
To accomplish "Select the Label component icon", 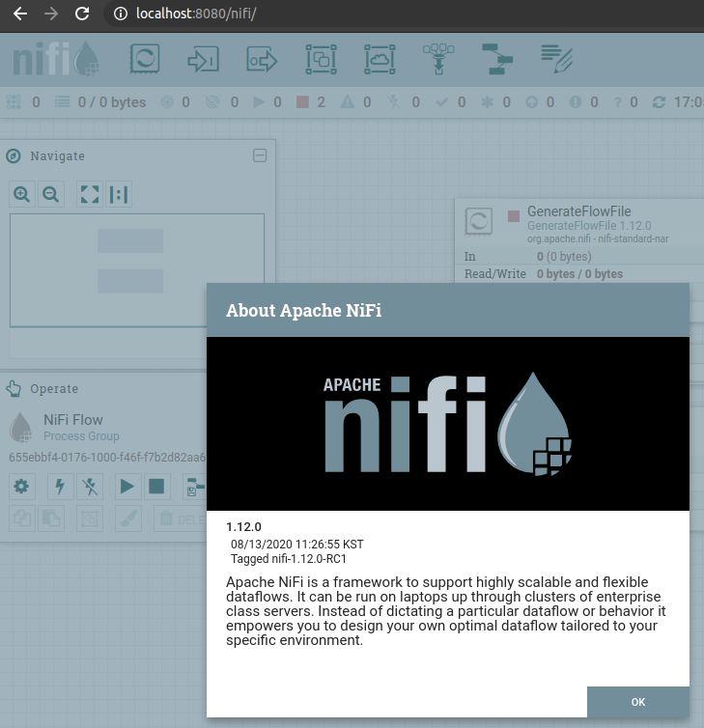I will pyautogui.click(x=556, y=59).
